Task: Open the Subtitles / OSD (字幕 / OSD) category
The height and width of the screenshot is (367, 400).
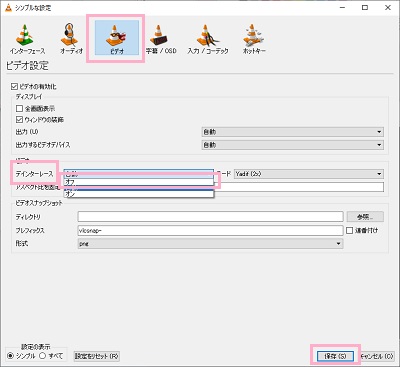Action: (x=161, y=38)
